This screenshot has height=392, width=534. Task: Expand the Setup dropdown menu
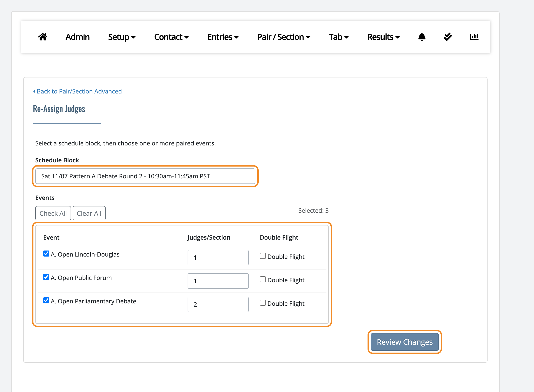[122, 37]
